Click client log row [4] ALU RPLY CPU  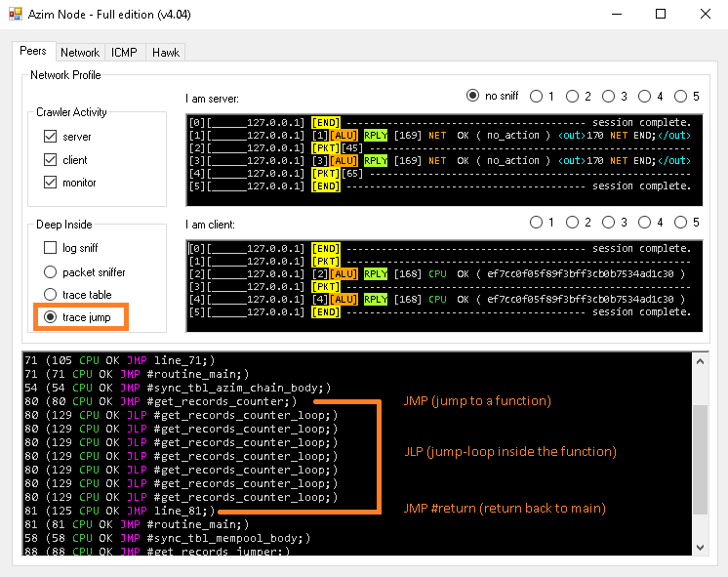[436, 299]
